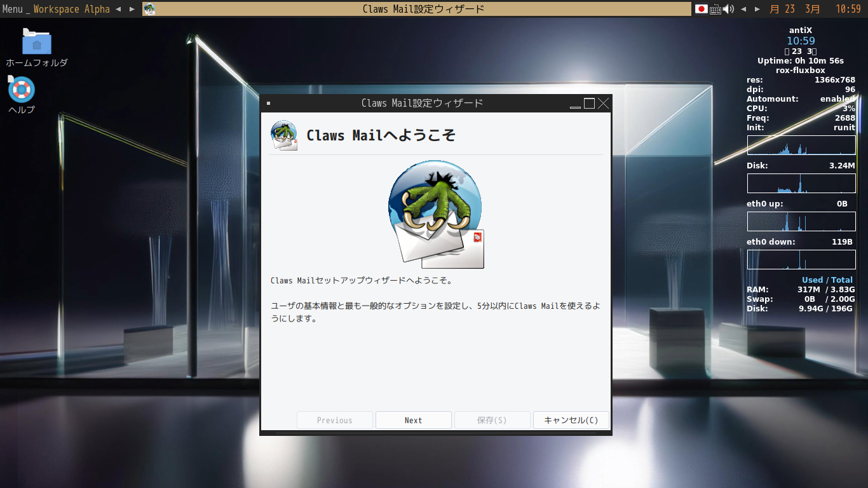Click the volume speaker icon in the tray
The height and width of the screenshot is (488, 868).
tap(728, 9)
